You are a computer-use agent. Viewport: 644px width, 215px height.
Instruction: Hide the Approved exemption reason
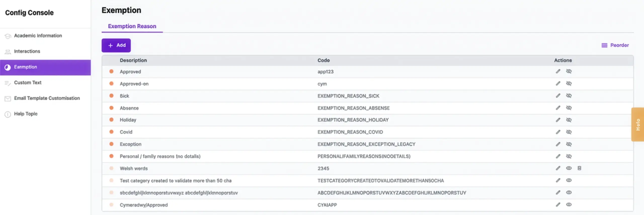click(x=569, y=71)
